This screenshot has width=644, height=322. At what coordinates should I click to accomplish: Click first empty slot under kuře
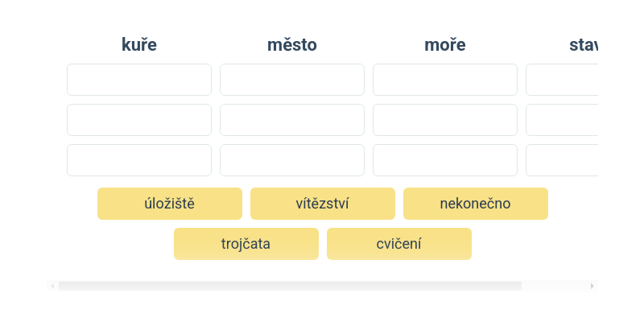[x=138, y=80]
